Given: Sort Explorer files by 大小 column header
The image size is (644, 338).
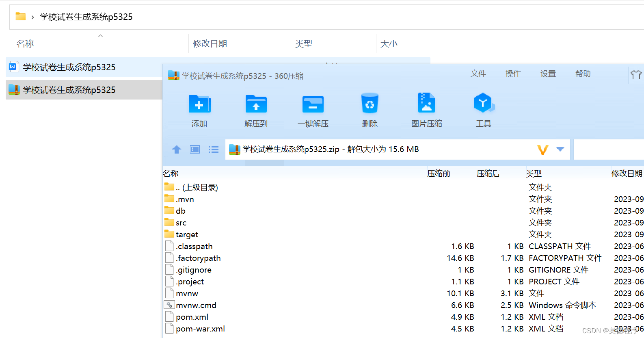Looking at the screenshot, I should pos(404,43).
